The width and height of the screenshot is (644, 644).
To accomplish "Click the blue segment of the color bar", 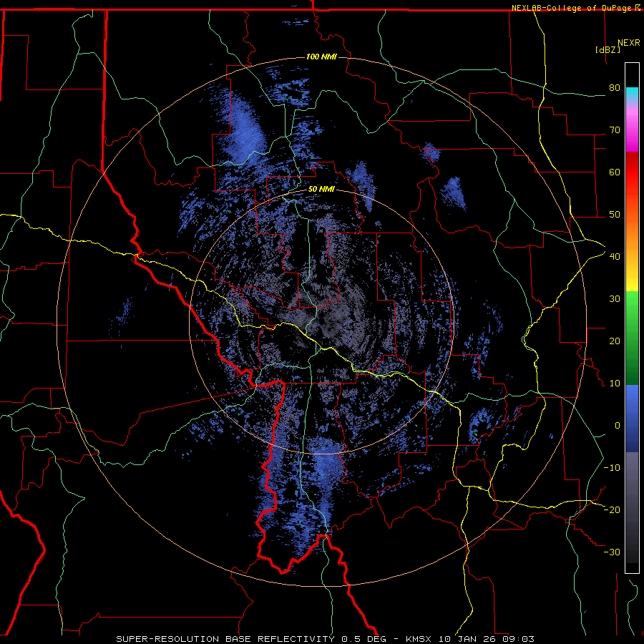I will click(632, 419).
